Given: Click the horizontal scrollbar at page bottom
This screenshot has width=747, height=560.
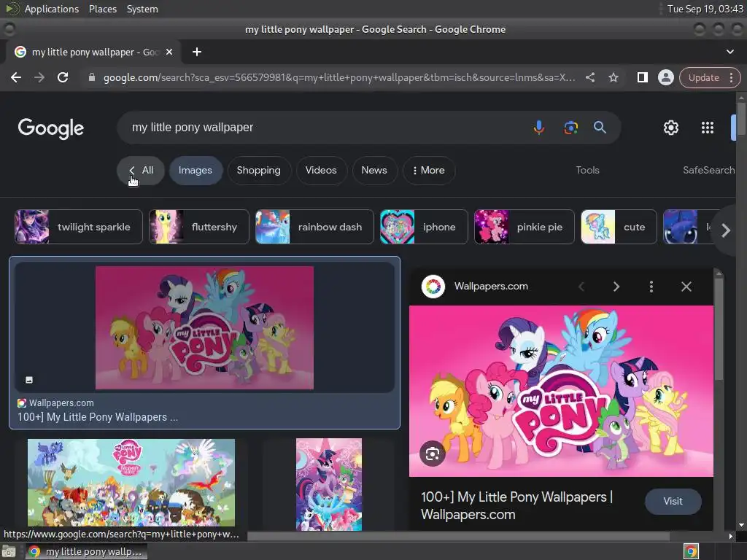Looking at the screenshot, I should [458, 536].
